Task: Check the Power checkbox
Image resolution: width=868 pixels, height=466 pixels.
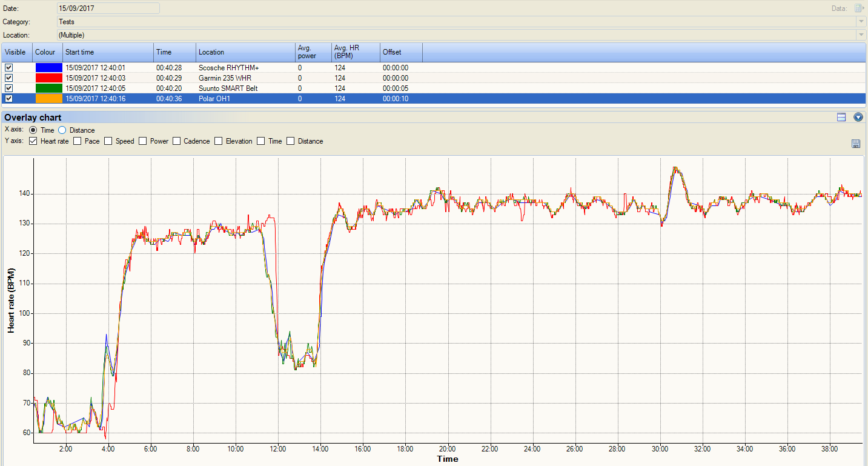Action: click(x=142, y=141)
